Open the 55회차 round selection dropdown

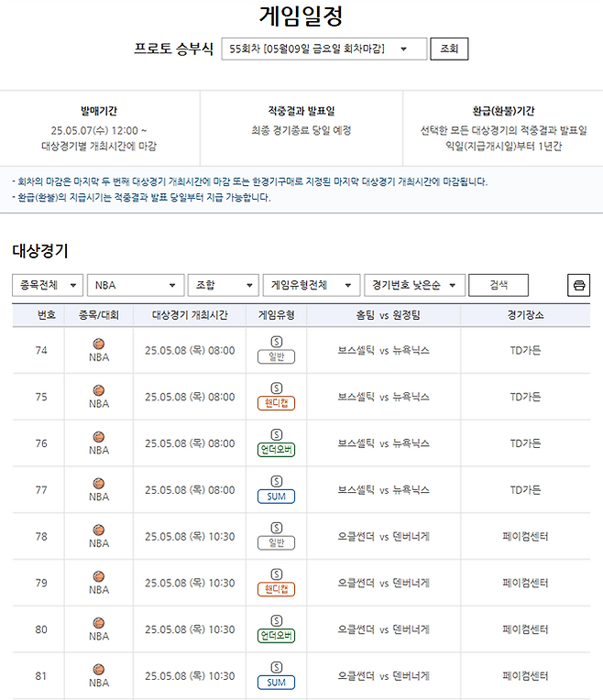click(x=324, y=49)
